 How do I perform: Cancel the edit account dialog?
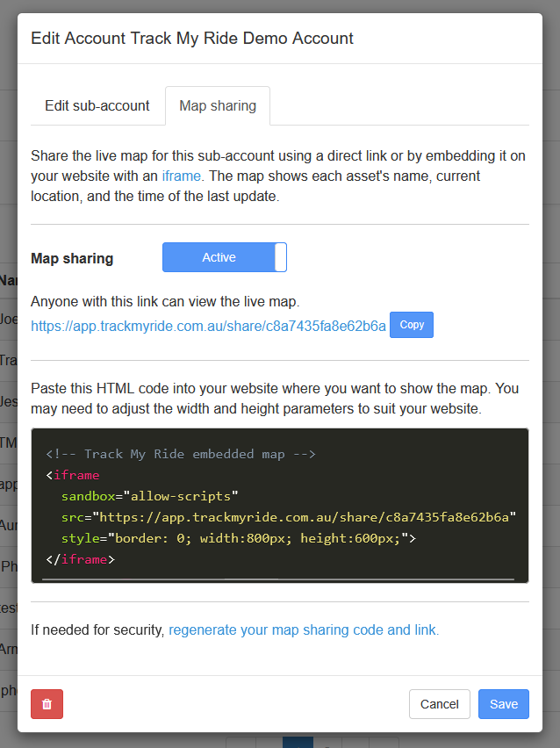[x=440, y=704]
